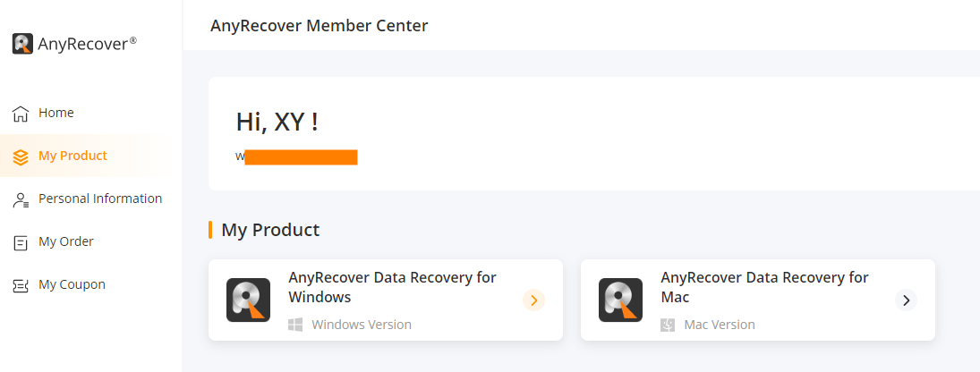Expand Windows product with orange chevron
The width and height of the screenshot is (980, 372).
533,300
